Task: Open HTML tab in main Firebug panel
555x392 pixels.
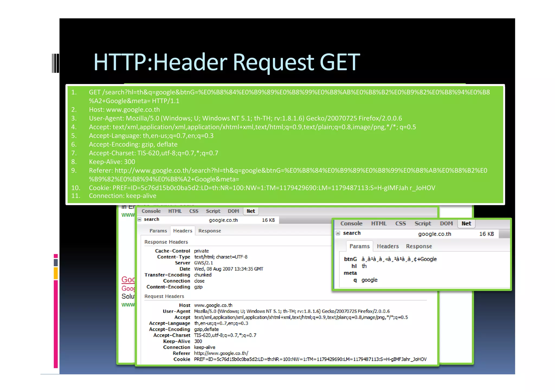Action: pos(175,211)
